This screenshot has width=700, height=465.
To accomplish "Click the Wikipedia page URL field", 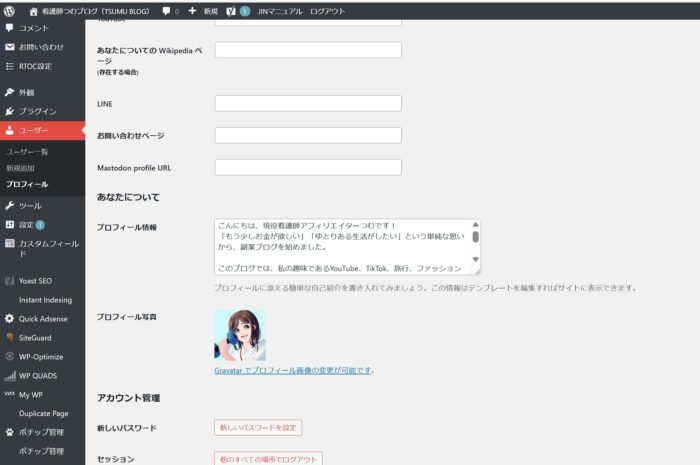I will tap(308, 50).
